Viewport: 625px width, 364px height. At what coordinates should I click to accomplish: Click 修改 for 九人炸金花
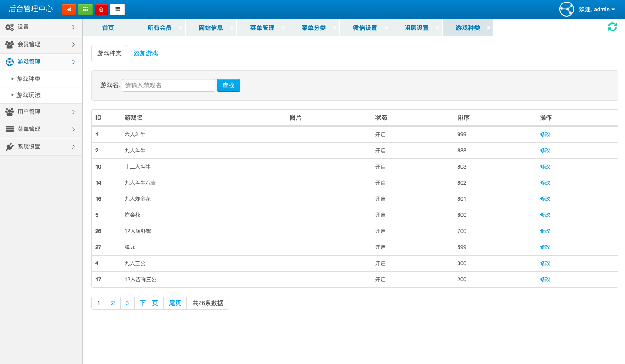545,199
